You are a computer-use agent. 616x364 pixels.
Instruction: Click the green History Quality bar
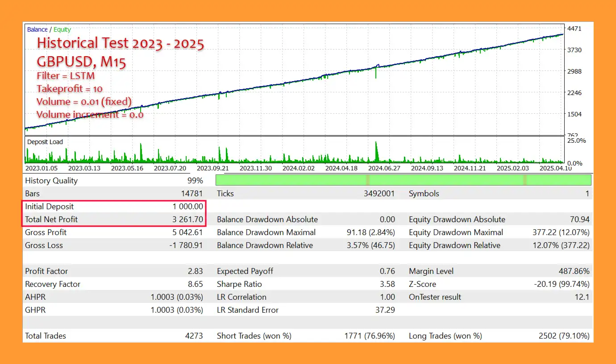(x=403, y=180)
